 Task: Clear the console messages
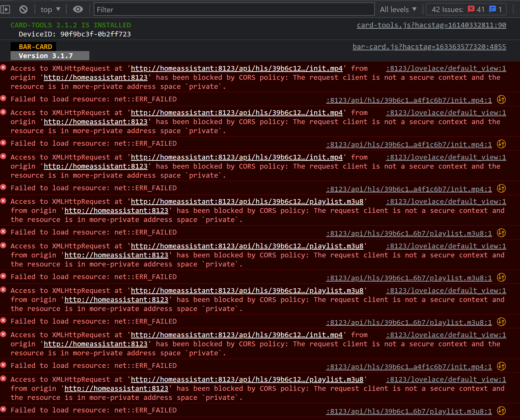23,9
